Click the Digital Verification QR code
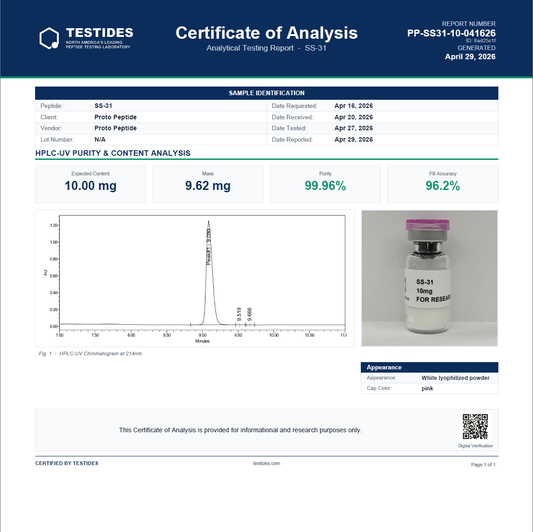The width and height of the screenshot is (533, 532). (475, 426)
